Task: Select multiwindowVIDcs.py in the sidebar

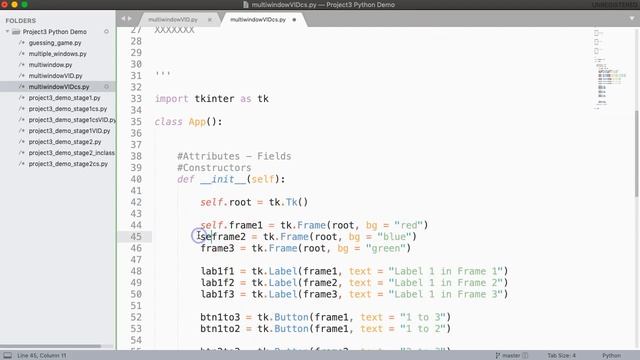Action: pos(59,87)
